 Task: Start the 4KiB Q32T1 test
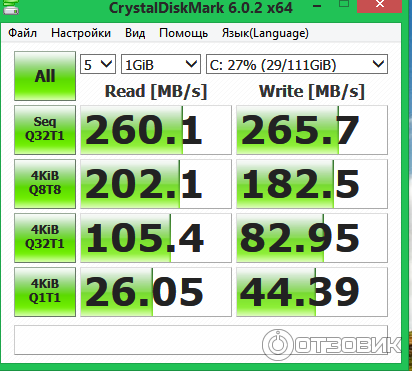[45, 238]
